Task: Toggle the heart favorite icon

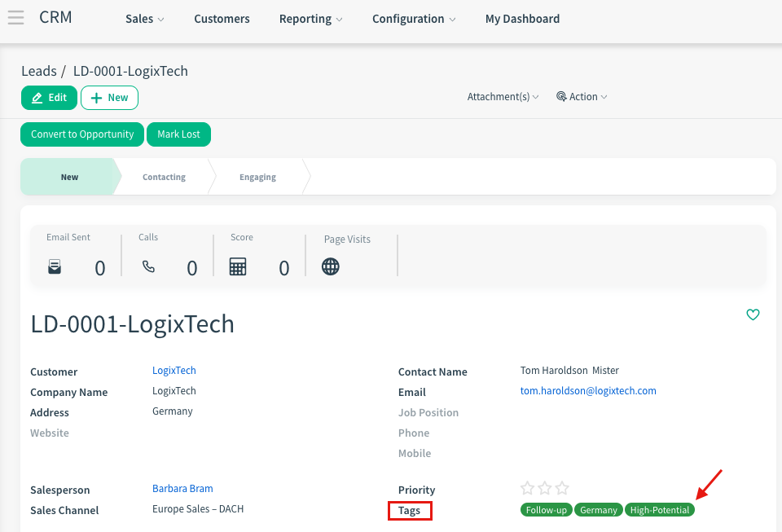Action: pos(753,314)
